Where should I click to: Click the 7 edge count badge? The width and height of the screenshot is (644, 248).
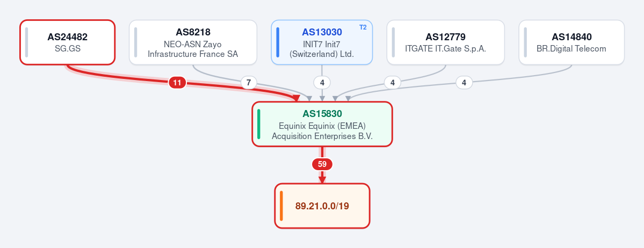[x=249, y=83]
